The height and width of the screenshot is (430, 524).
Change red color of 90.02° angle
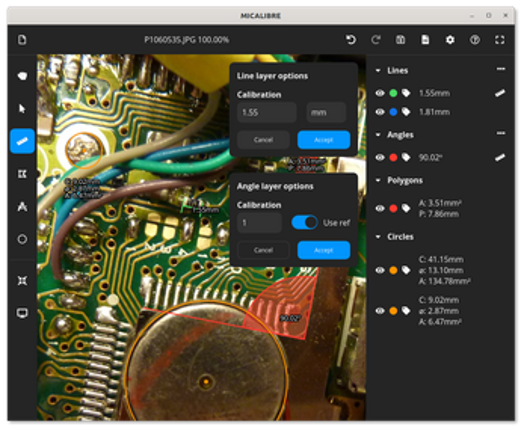(393, 157)
